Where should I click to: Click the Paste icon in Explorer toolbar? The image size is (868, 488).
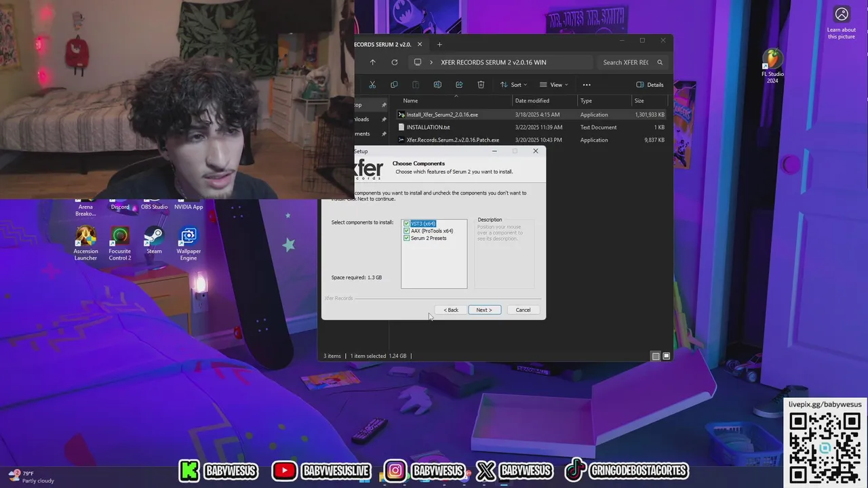(416, 85)
